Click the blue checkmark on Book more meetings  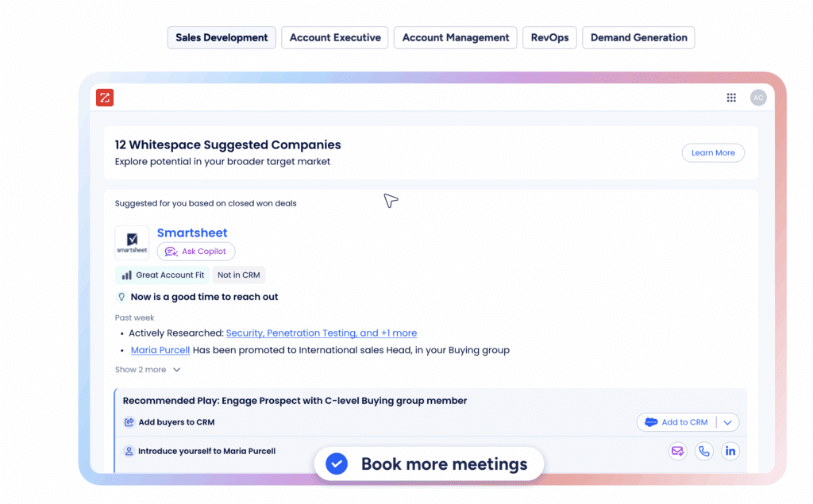pos(337,464)
